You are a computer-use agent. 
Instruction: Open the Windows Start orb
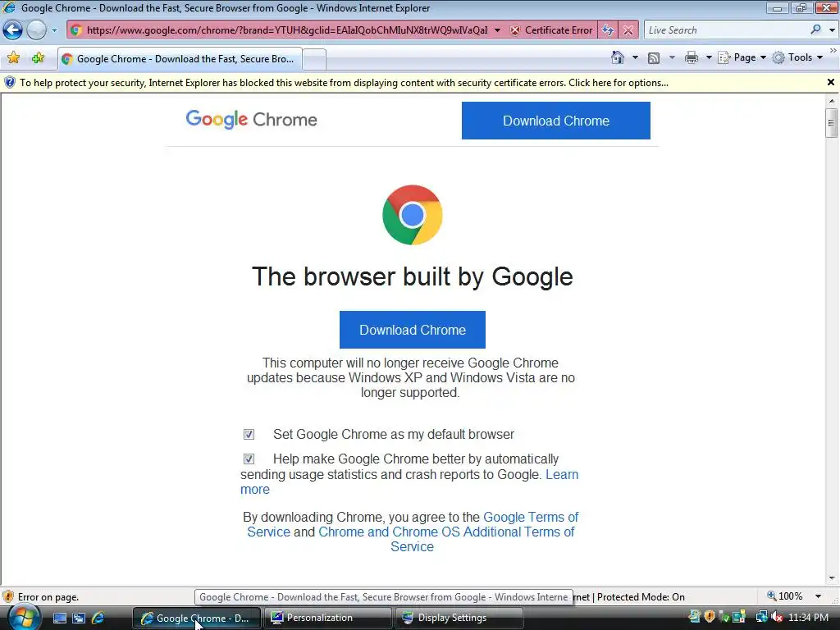(24, 618)
